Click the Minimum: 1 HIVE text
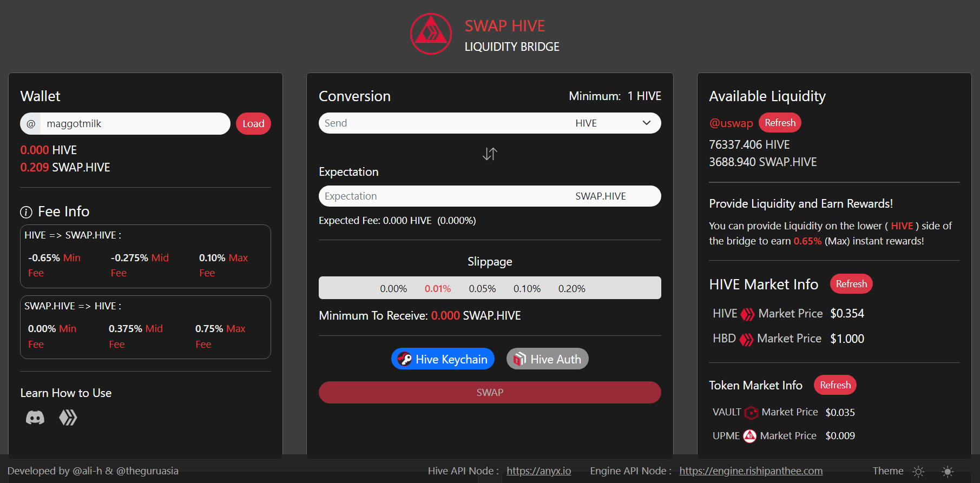 click(x=615, y=96)
